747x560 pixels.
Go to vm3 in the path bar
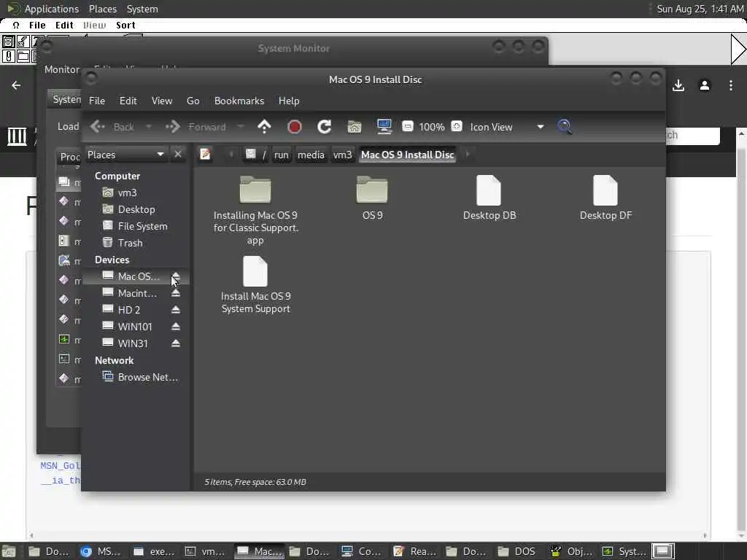coord(342,155)
